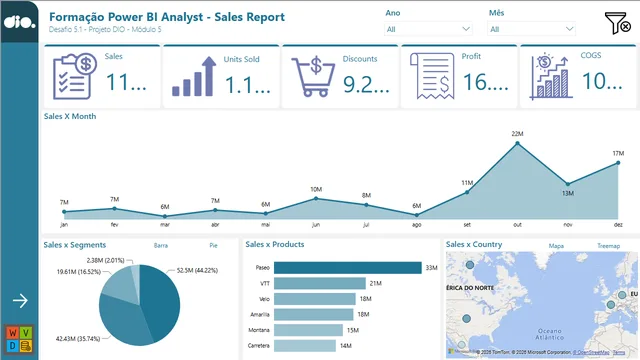Viewport: 640px width, 360px height.
Task: Click the D tile in sidebar grid
Action: tap(13, 346)
